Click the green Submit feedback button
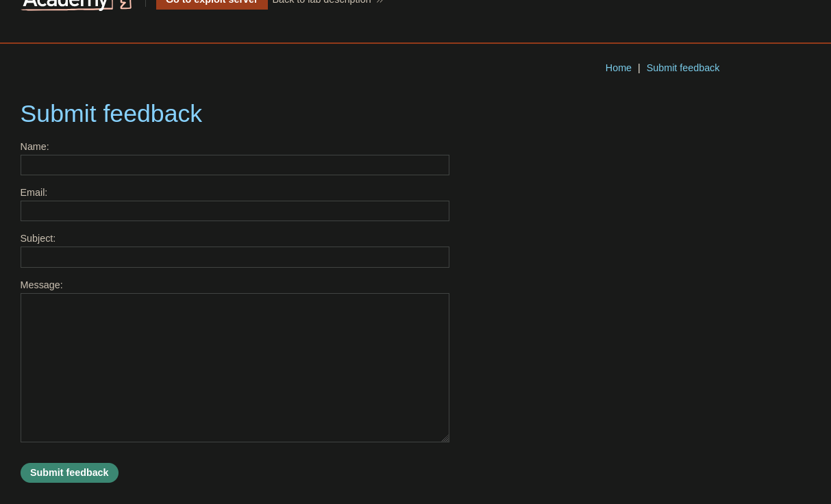 [x=69, y=473]
